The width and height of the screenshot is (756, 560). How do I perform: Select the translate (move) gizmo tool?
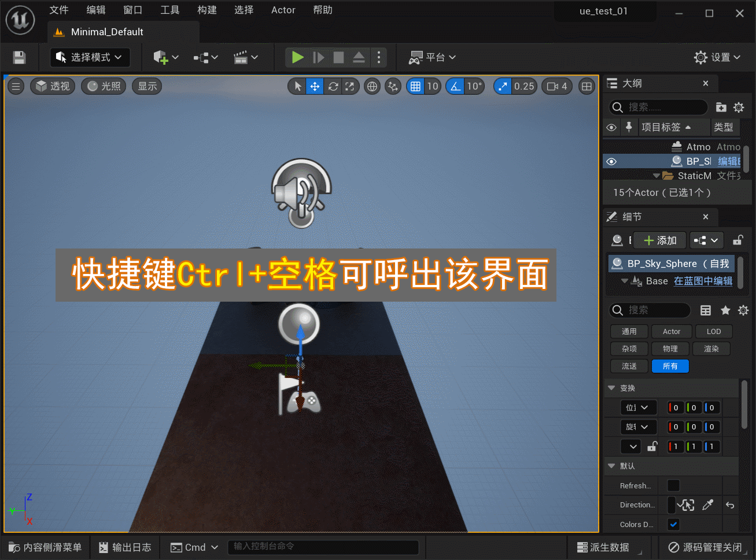[315, 87]
